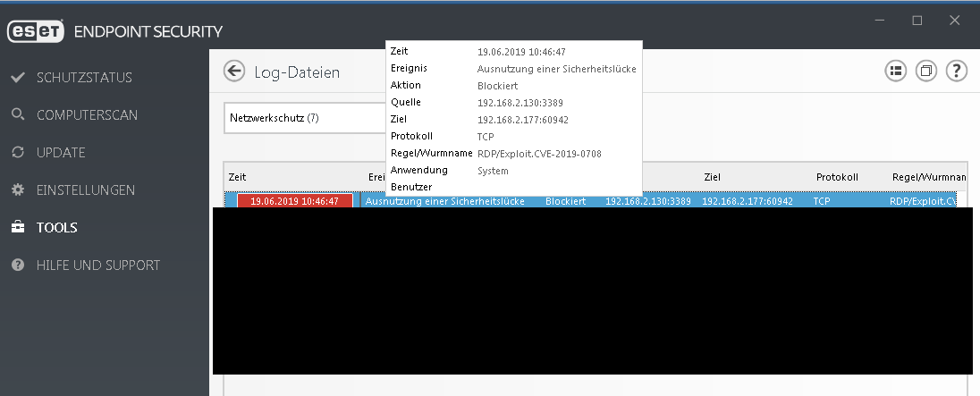Click the ESET logo
The height and width of the screenshot is (396, 980).
[x=36, y=31]
